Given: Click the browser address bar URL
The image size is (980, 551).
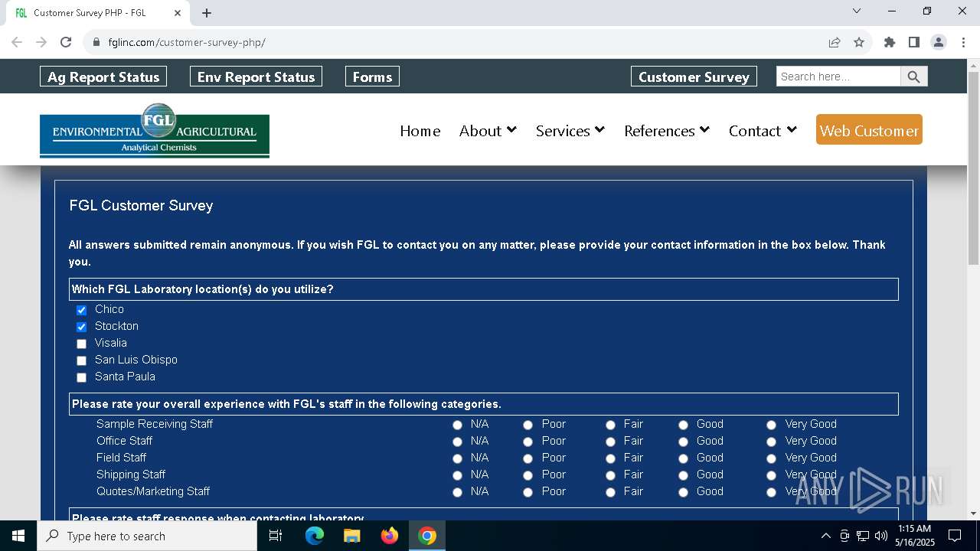Looking at the screenshot, I should pos(187,42).
